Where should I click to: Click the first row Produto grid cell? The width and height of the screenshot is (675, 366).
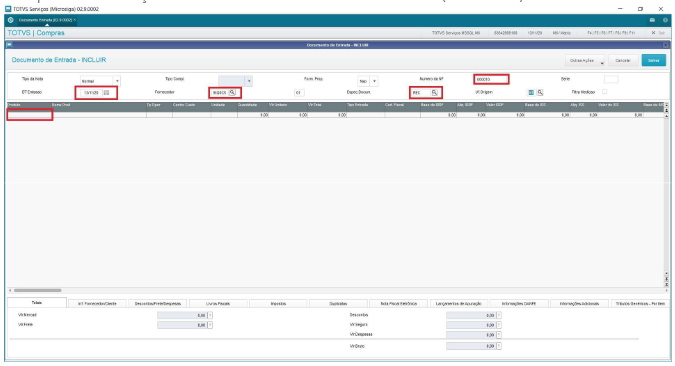[30, 115]
